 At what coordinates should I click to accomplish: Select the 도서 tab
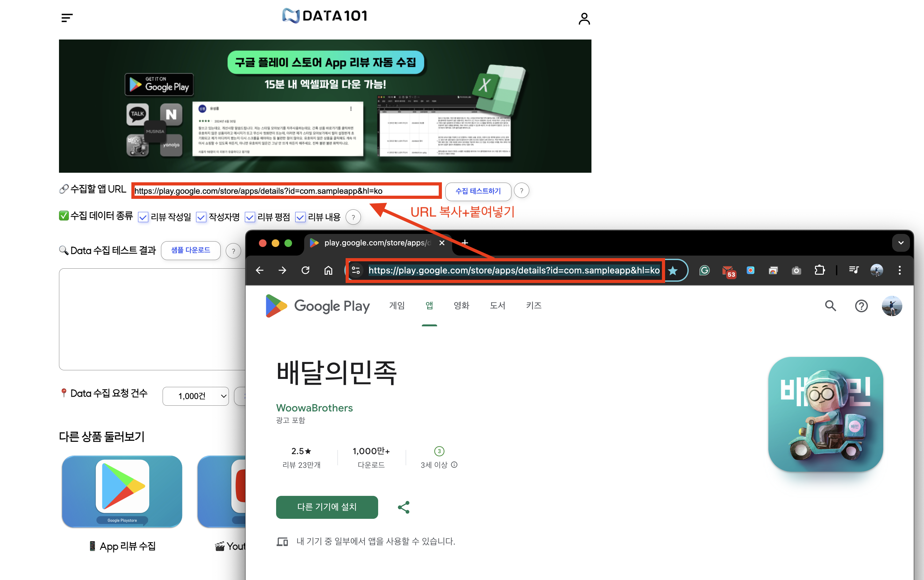(x=497, y=306)
